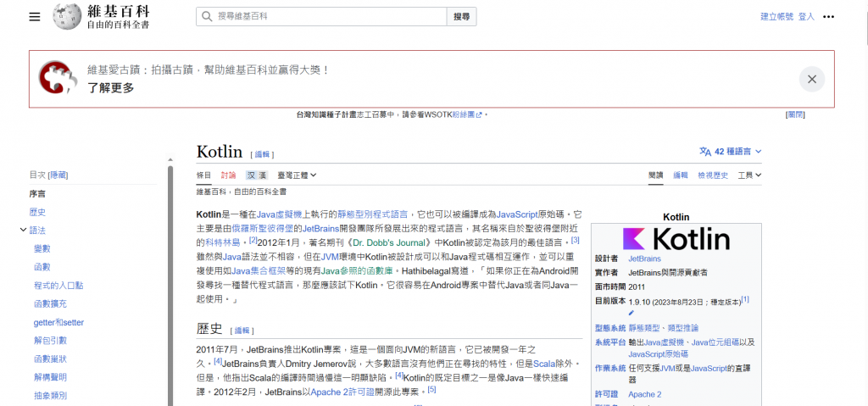Open the 檢視歷史 tab
868x406 pixels.
tap(713, 175)
